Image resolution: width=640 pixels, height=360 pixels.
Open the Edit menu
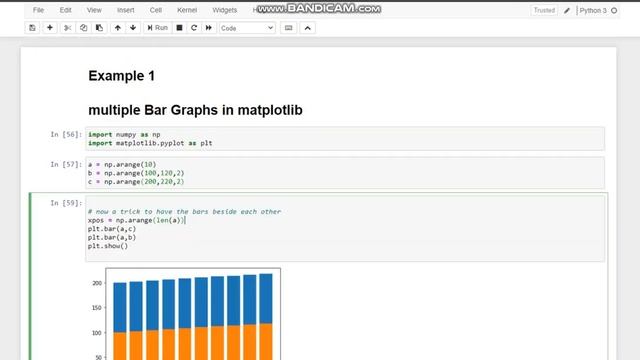[x=65, y=10]
